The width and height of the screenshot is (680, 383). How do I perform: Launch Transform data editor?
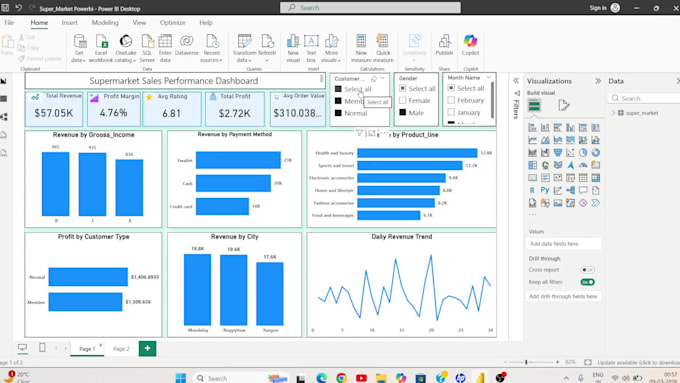point(245,48)
